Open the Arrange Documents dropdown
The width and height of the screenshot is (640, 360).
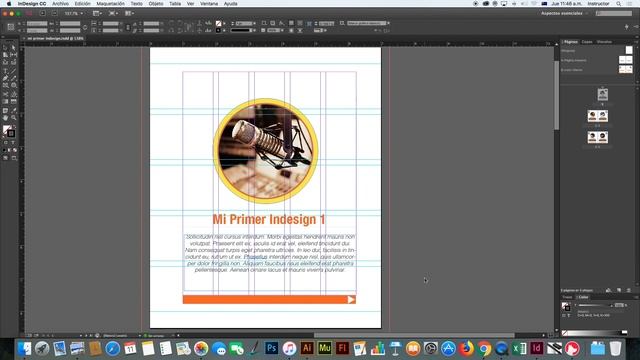[129, 13]
